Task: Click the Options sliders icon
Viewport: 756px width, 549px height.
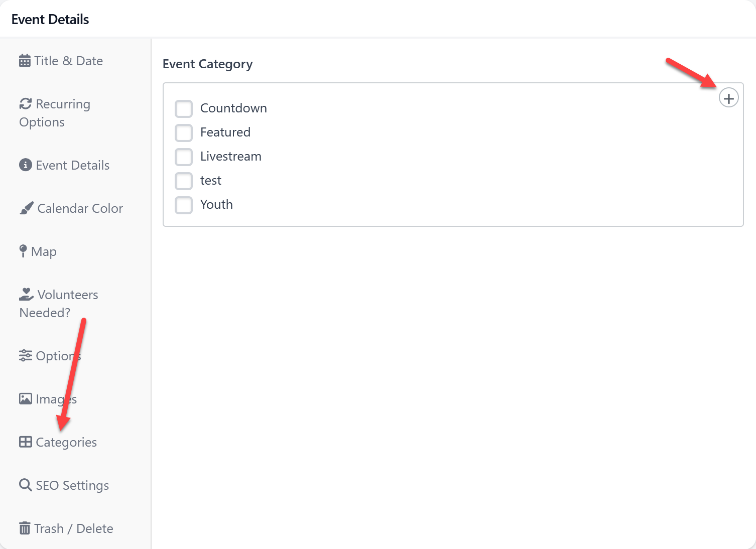Action: (25, 356)
